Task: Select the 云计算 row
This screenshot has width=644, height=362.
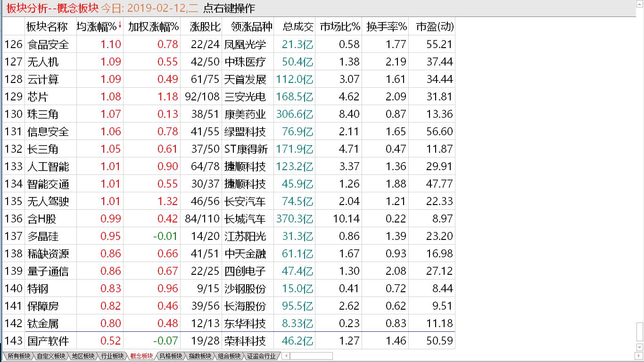Action: click(229, 79)
